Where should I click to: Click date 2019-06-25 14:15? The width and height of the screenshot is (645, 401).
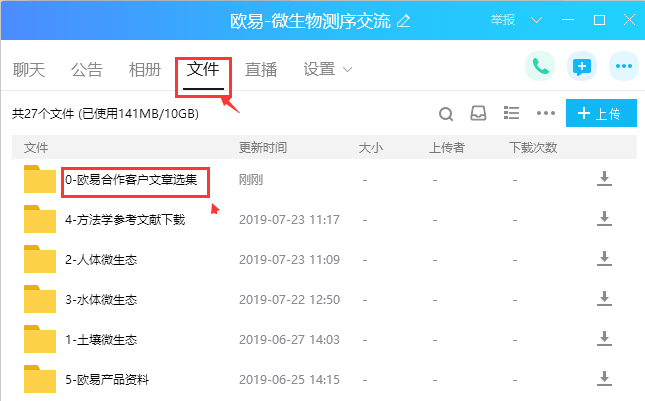[x=290, y=379]
